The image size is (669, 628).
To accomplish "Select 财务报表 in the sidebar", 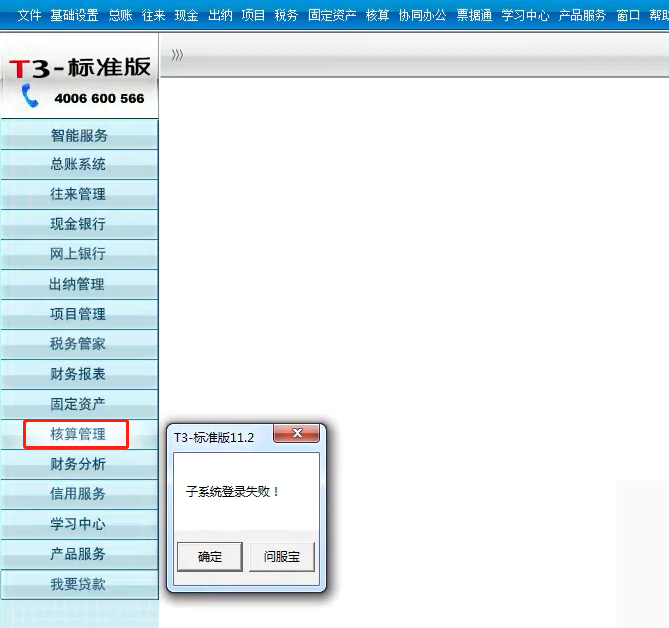I will click(79, 374).
